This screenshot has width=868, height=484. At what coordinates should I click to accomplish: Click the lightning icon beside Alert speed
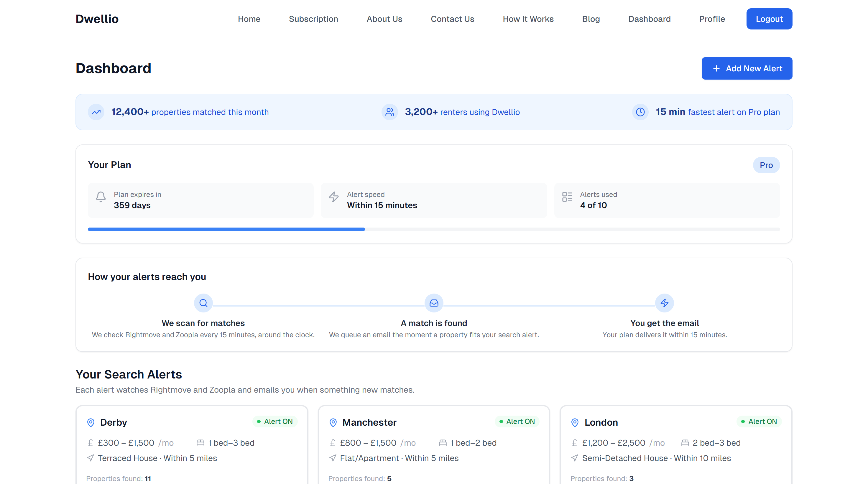click(333, 197)
